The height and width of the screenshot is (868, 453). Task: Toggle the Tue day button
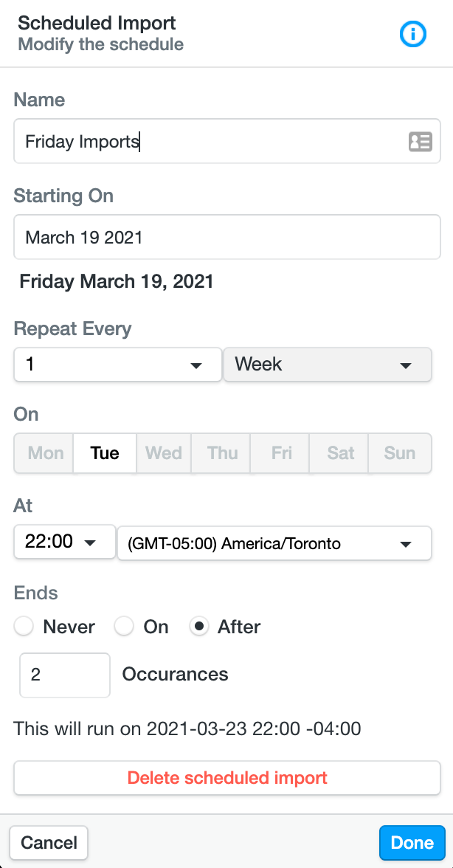[x=105, y=452]
